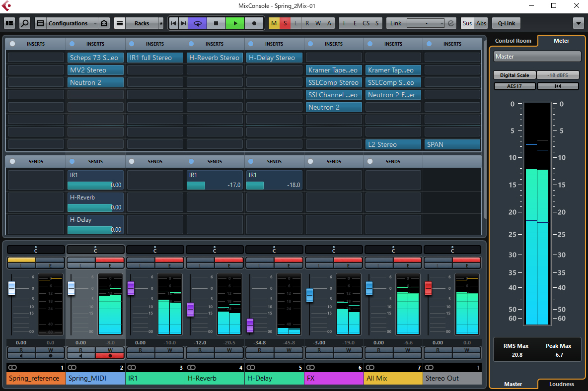The image size is (588, 391).
Task: Click the E edit settings on FX channel
Action: coord(348,265)
